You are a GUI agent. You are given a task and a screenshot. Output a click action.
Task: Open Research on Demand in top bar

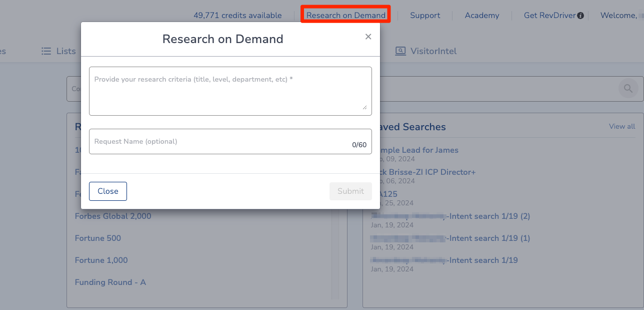point(346,16)
